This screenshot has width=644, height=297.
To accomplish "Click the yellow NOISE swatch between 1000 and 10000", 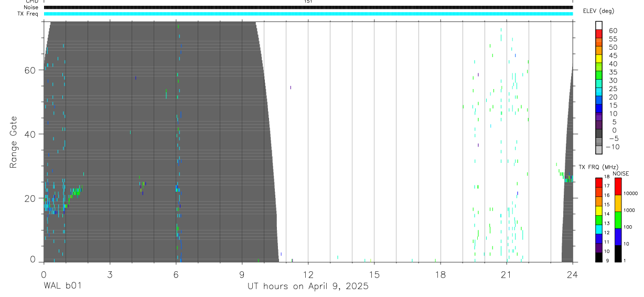I will point(618,203).
